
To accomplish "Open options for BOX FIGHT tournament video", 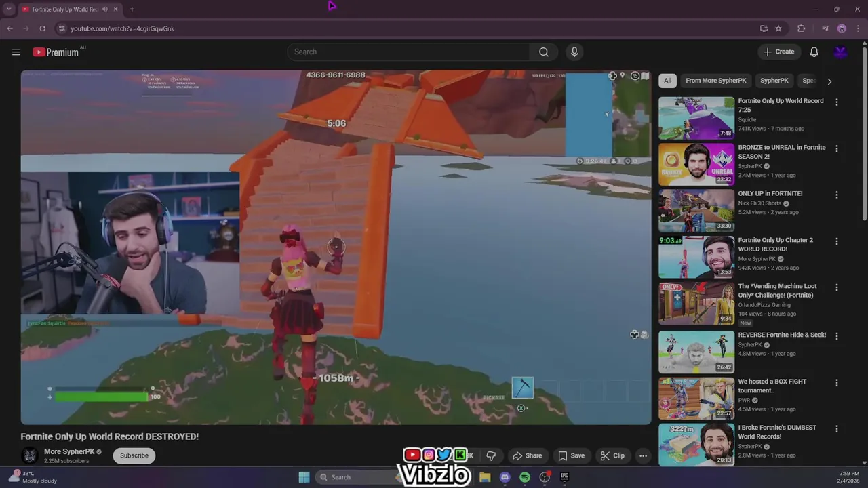I will (836, 382).
